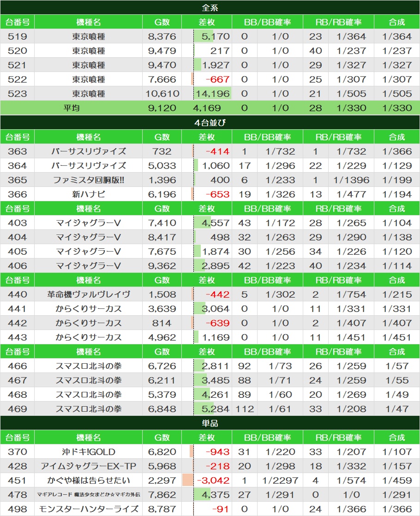Select machine number 403 cell
This screenshot has width=420, height=516.
18,223
